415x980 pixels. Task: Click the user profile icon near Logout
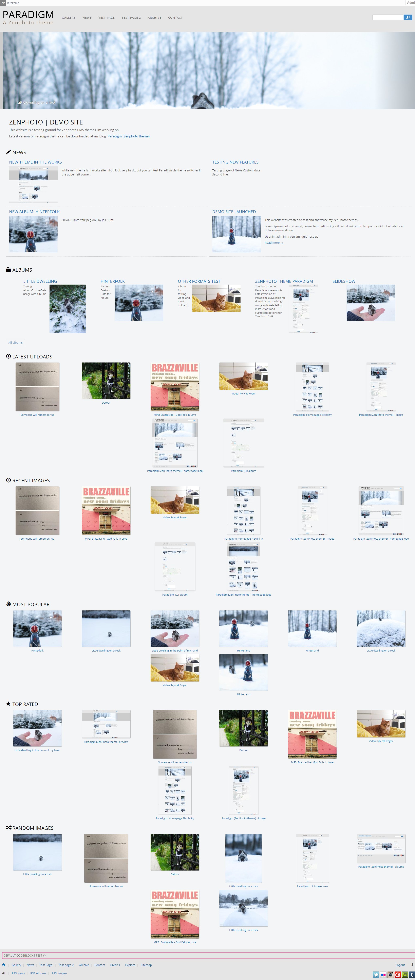click(412, 965)
